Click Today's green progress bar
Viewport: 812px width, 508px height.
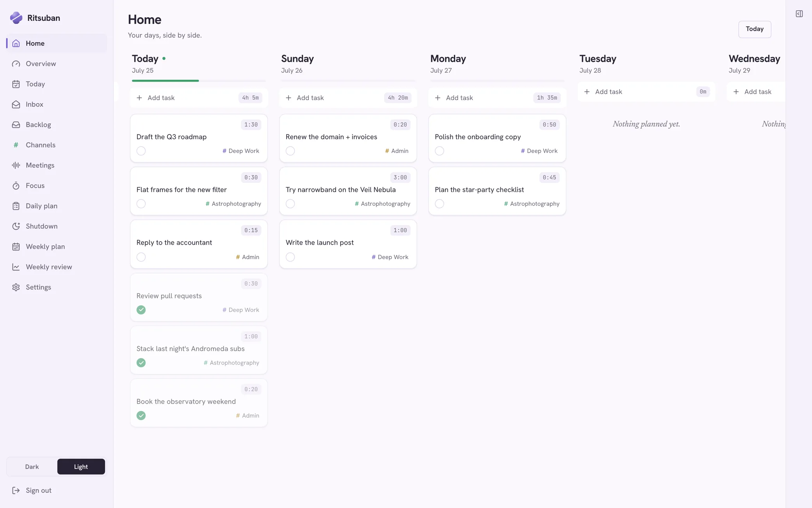(166, 80)
